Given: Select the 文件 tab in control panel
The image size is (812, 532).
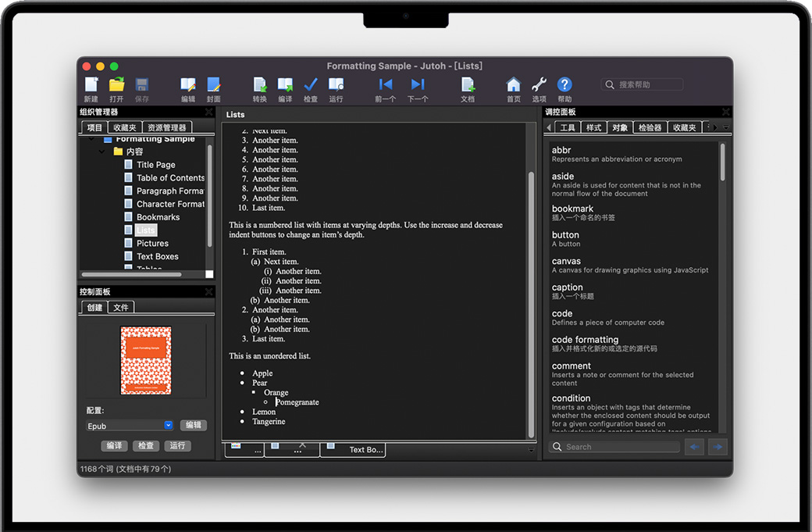Looking at the screenshot, I should coord(121,308).
